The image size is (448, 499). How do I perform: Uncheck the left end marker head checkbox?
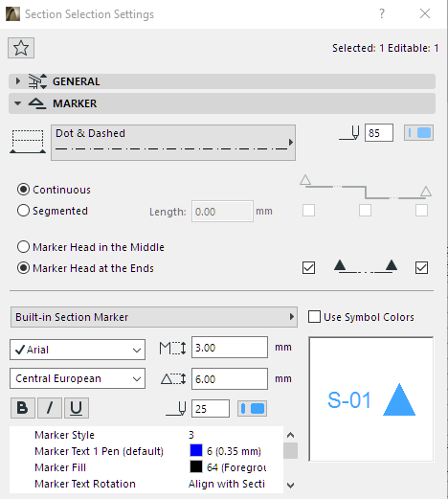(308, 267)
